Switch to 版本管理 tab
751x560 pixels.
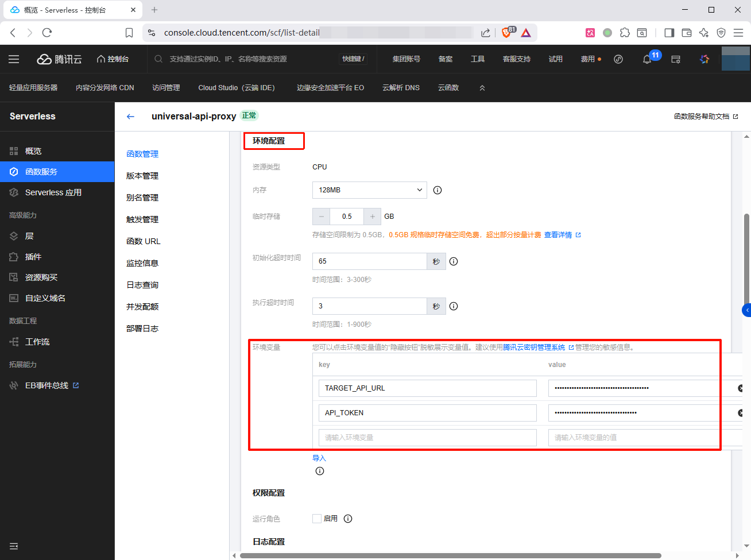(142, 176)
